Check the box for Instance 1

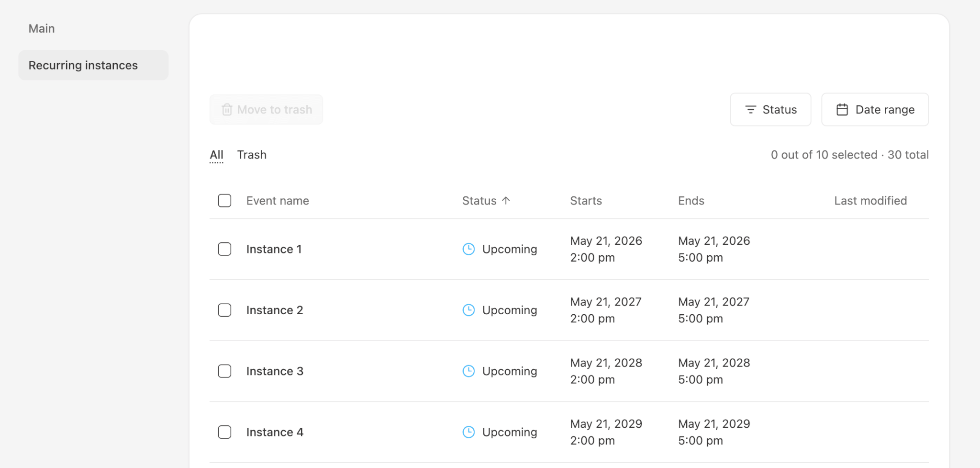click(224, 249)
